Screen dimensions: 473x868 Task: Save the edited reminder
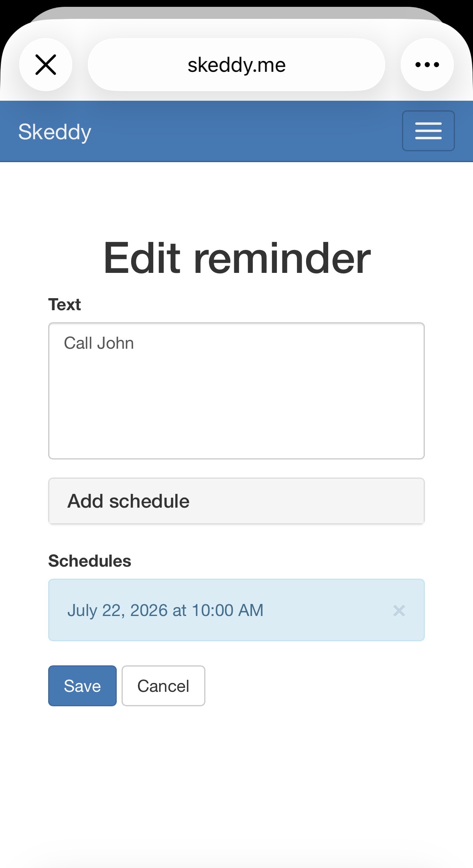click(x=82, y=686)
